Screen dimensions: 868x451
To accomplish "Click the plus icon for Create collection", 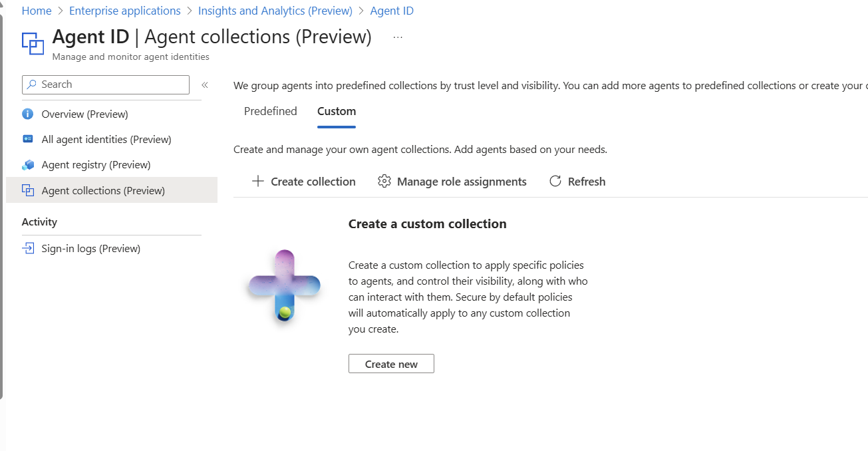I will click(x=258, y=182).
